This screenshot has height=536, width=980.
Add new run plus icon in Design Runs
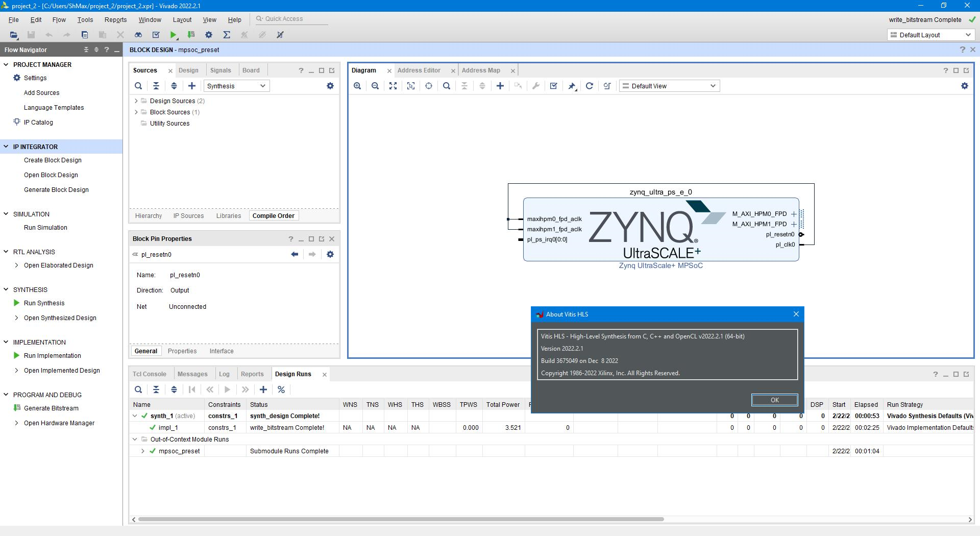click(x=263, y=389)
